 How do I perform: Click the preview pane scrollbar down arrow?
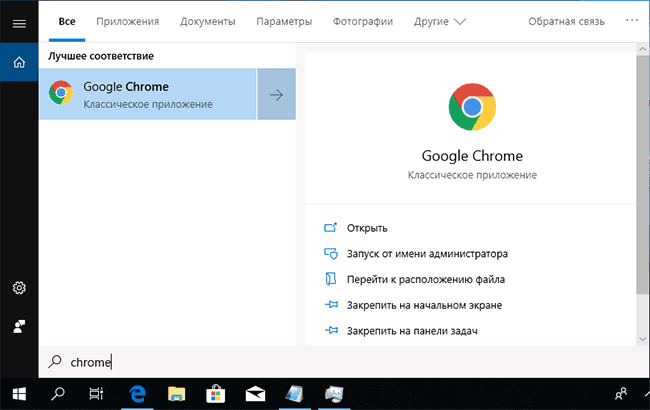pyautogui.click(x=643, y=339)
